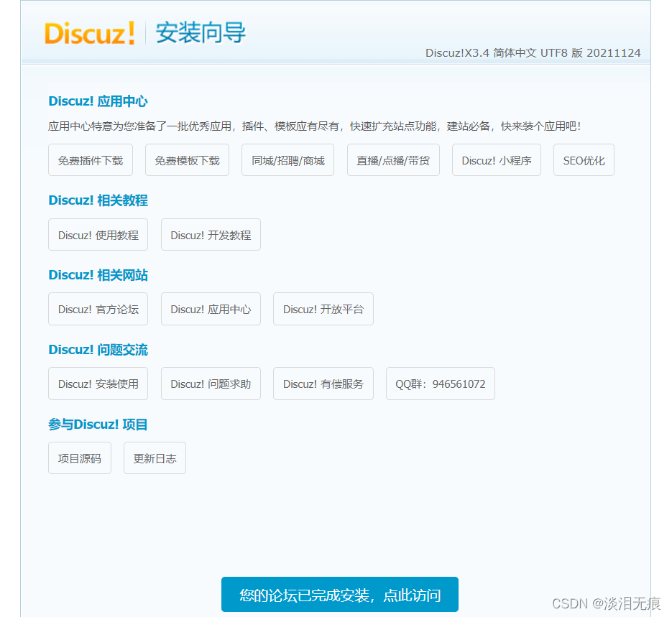Visit Discuz! 开放平台
Viewport: 672px width, 617px height.
click(x=323, y=309)
